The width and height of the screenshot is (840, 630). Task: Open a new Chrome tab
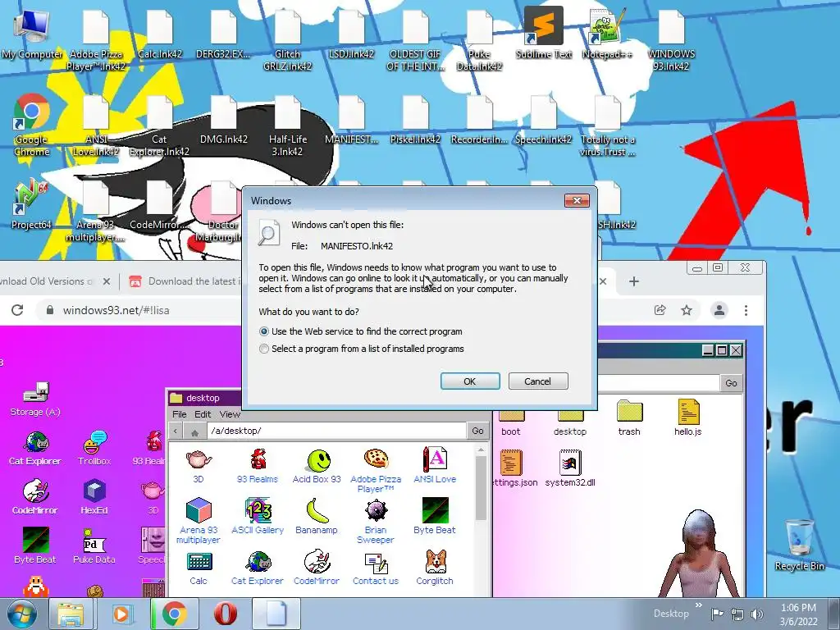(x=634, y=281)
